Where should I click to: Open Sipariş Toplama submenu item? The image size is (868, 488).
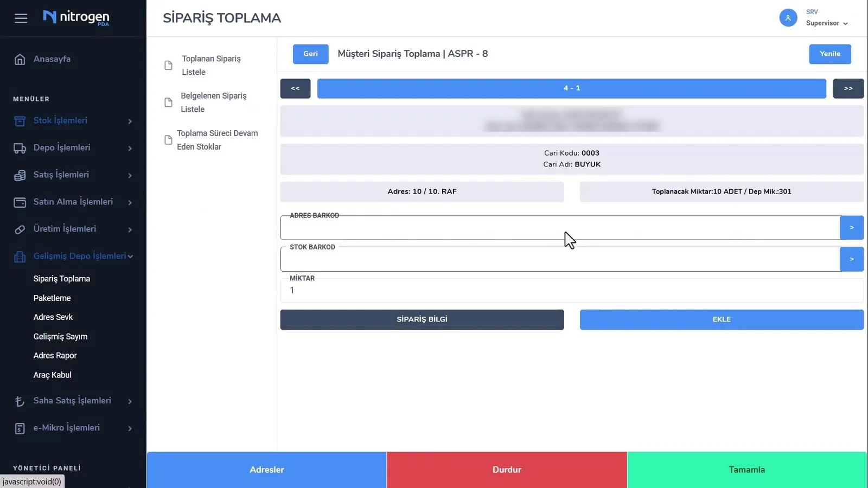(62, 279)
